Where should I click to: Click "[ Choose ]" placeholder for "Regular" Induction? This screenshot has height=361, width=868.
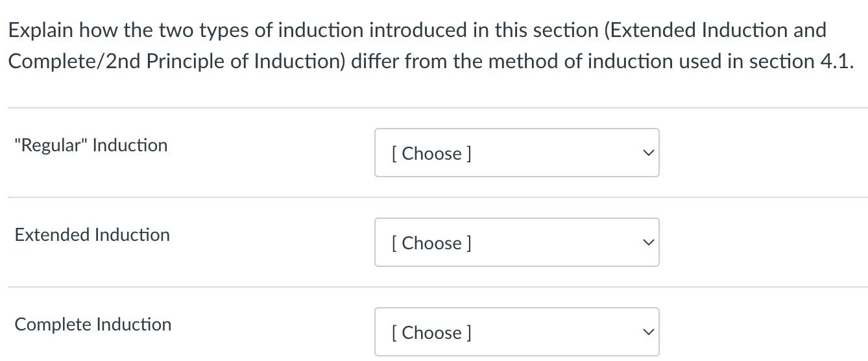431,154
